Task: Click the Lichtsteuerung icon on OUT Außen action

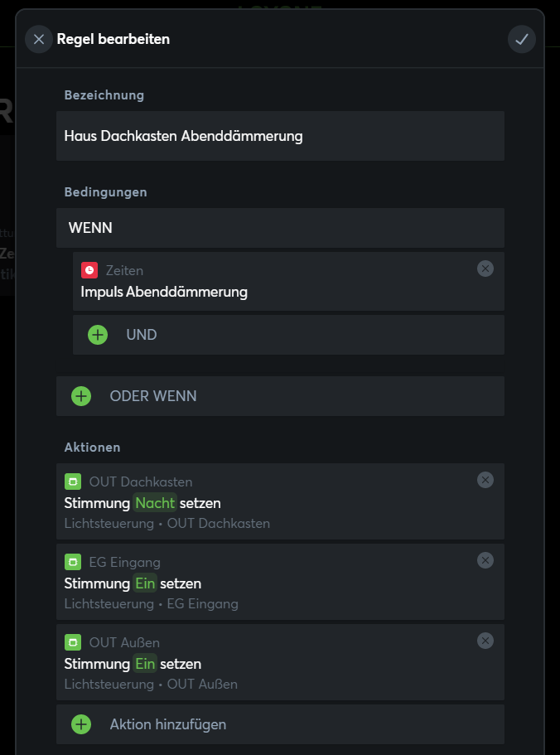Action: [74, 641]
